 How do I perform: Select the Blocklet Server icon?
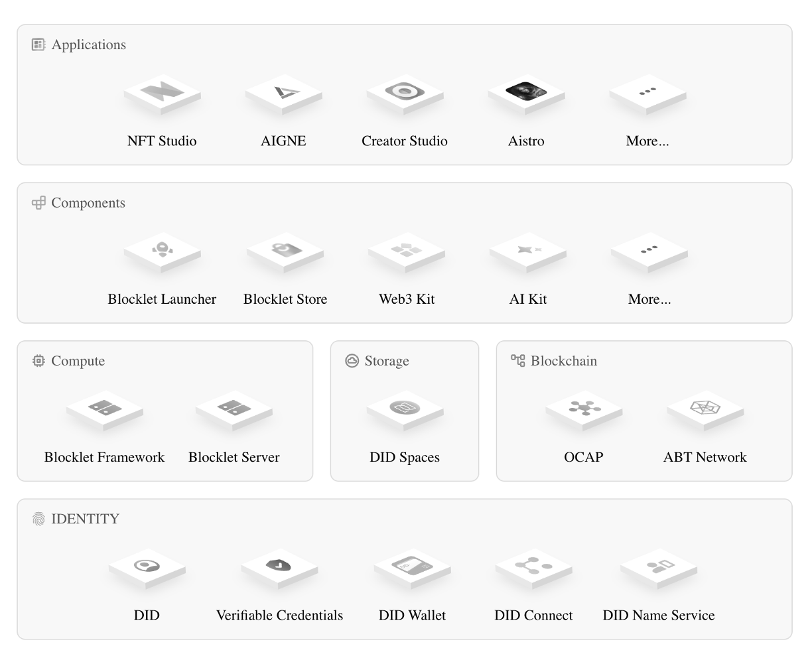[x=234, y=409]
